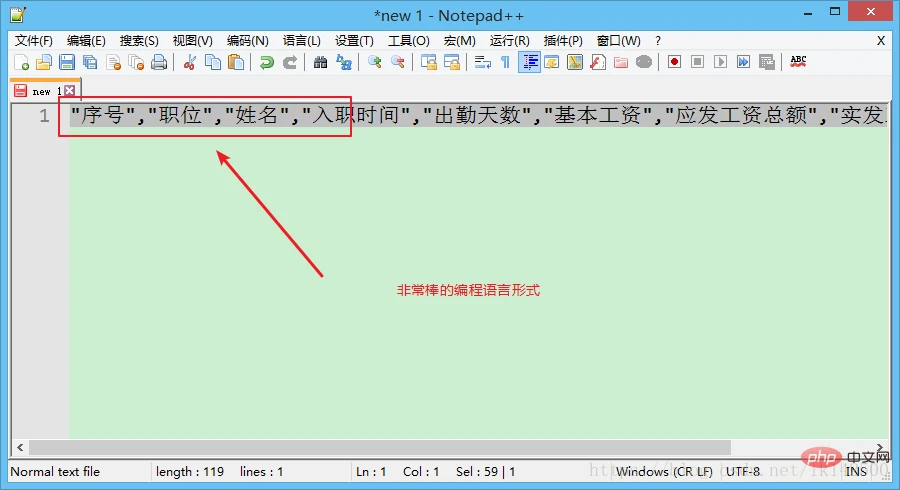
Task: Open the Document Map icon
Action: [x=575, y=62]
